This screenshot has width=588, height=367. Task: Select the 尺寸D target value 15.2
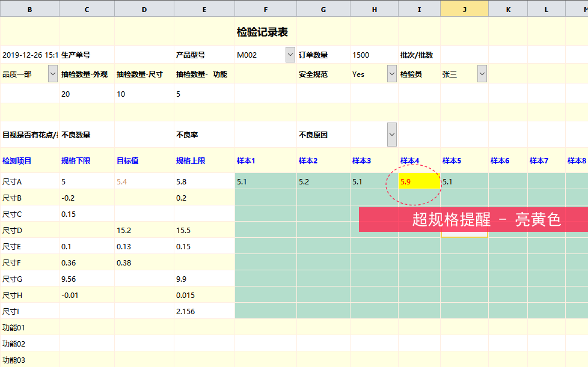click(144, 230)
